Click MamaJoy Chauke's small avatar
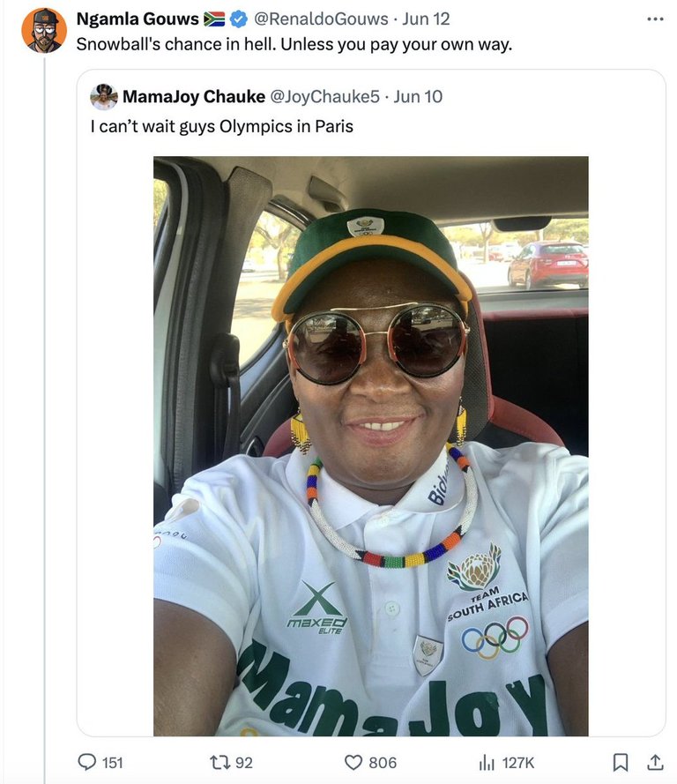Screen dimensions: 677x784 (x=104, y=96)
